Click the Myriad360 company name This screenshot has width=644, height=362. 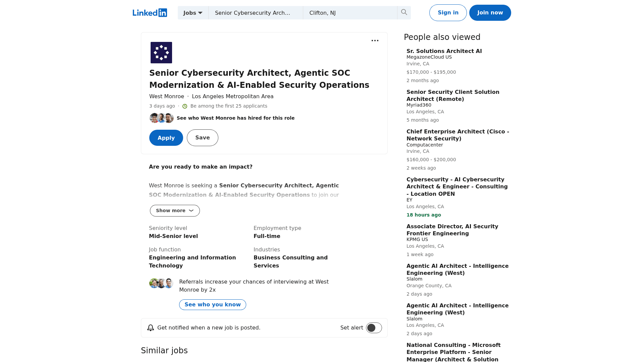tap(419, 105)
